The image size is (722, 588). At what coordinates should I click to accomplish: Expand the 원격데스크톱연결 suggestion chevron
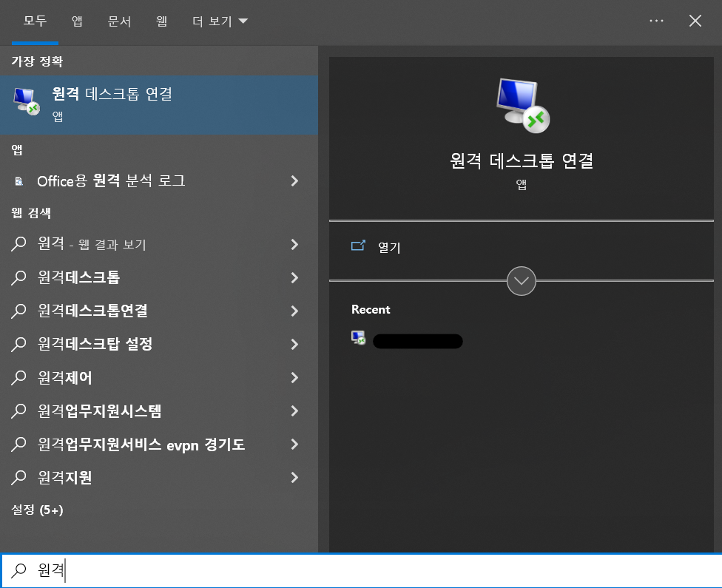click(x=294, y=311)
